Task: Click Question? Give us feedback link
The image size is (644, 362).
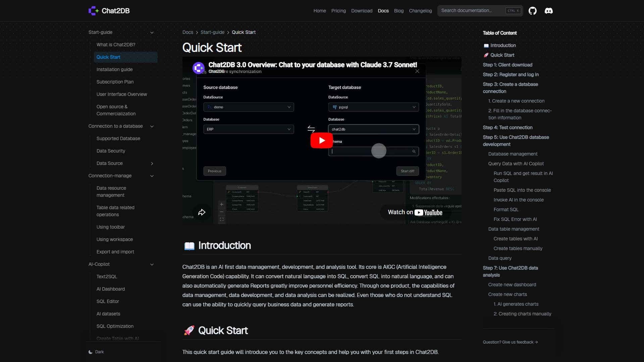Action: 510,342
